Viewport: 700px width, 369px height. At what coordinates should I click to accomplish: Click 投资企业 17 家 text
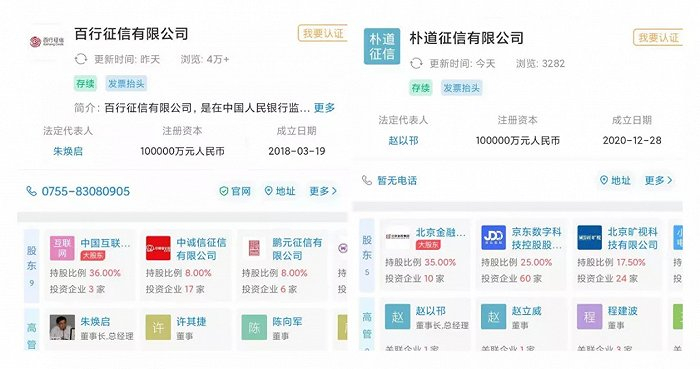pyautogui.click(x=175, y=289)
